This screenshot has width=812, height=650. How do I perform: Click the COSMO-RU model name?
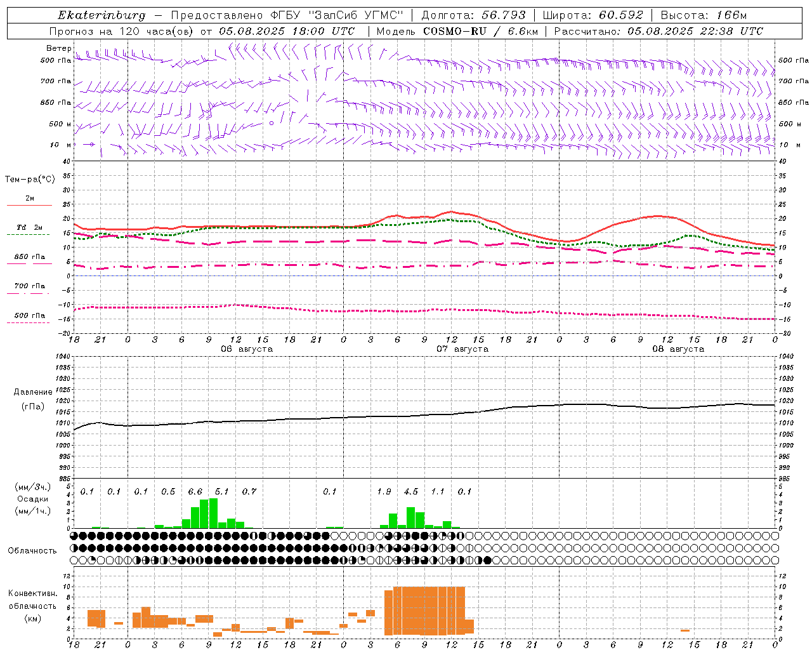455,31
